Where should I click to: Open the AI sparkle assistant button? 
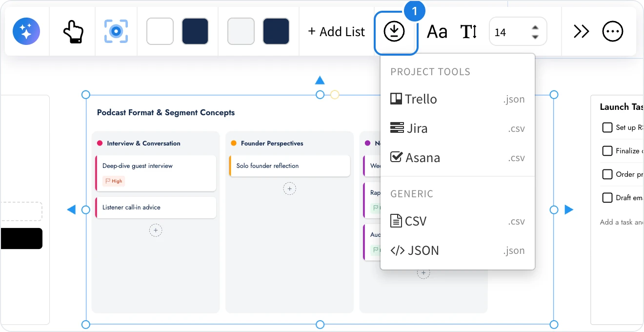26,31
